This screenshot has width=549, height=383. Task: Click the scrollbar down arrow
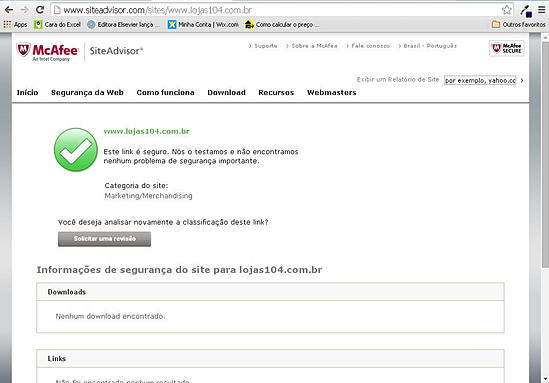[x=545, y=379]
